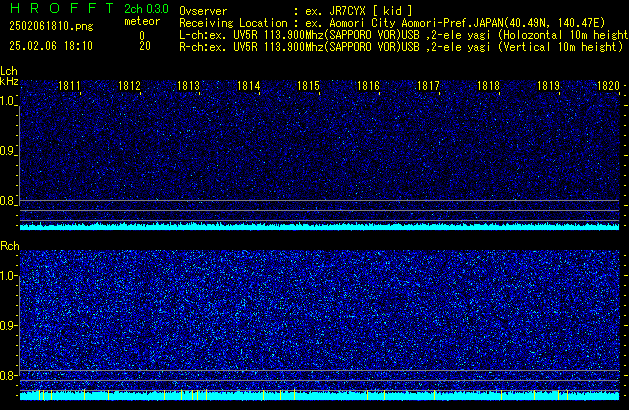Select the 1817 time marker
This screenshot has height=410, width=629.
[x=428, y=86]
